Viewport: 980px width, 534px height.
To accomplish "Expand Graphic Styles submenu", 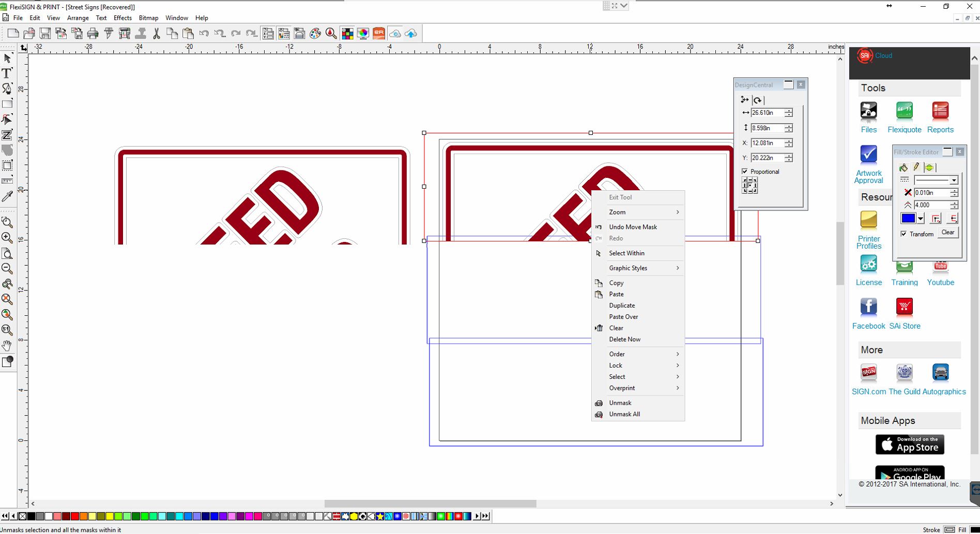I will point(638,268).
